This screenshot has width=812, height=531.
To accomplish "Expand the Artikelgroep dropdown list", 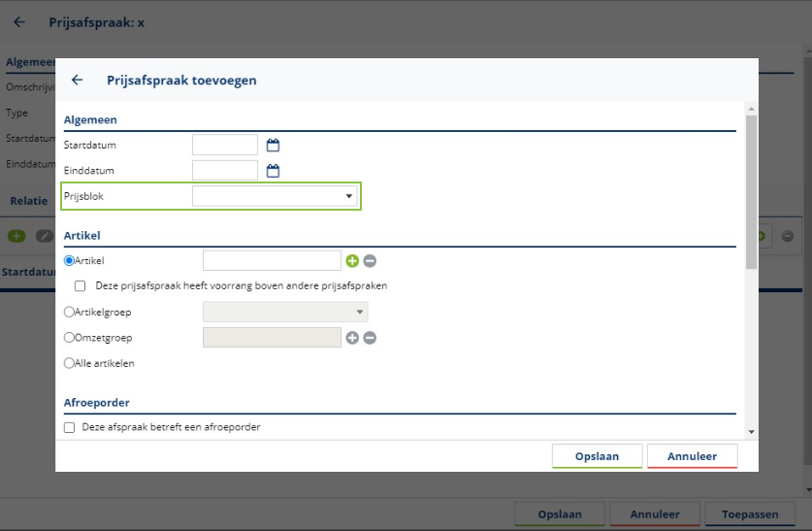I will point(285,312).
